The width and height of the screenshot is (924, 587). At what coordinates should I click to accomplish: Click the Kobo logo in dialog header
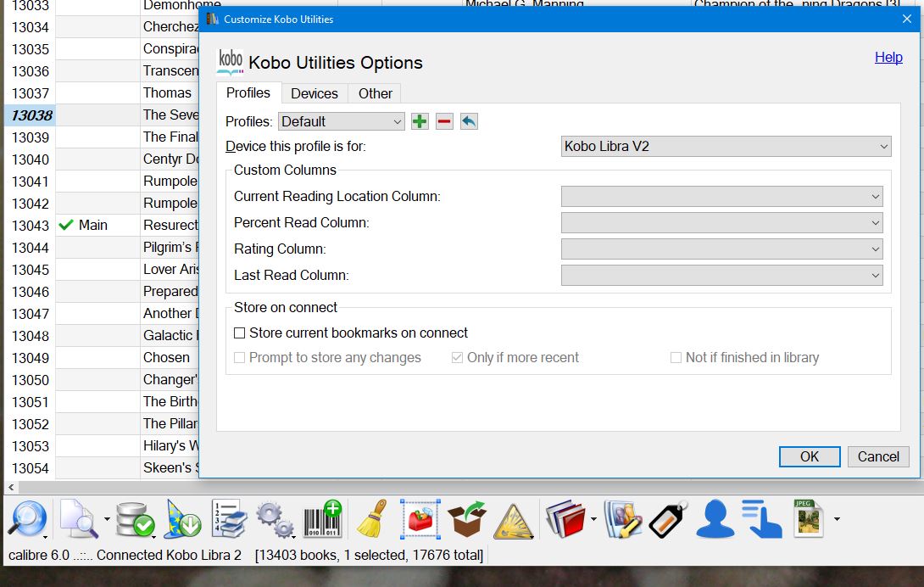[x=230, y=61]
